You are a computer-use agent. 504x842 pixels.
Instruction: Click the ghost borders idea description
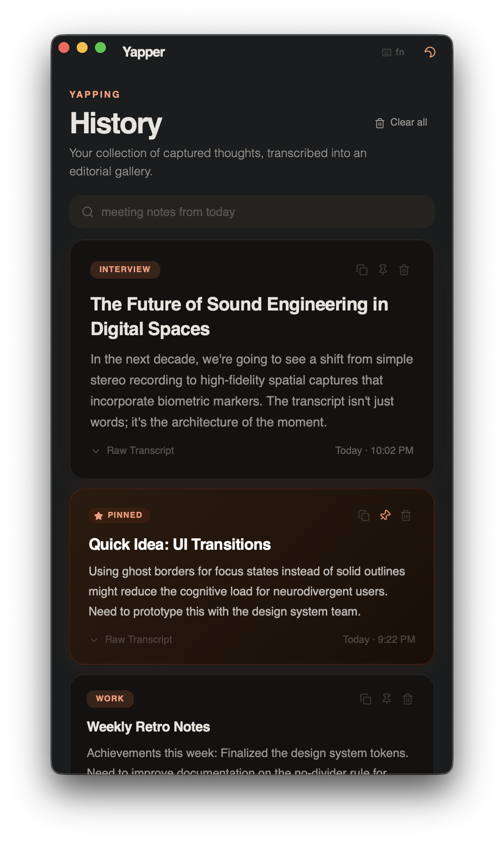tap(247, 591)
